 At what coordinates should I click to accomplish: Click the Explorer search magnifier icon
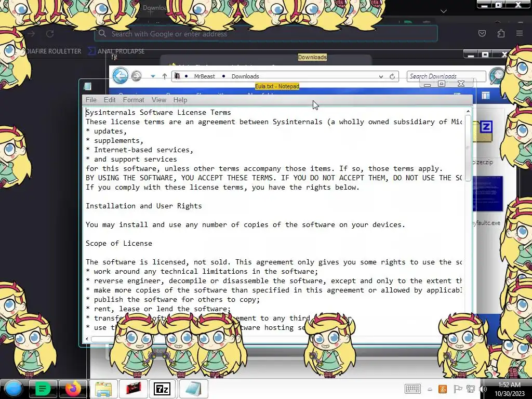pyautogui.click(x=497, y=75)
